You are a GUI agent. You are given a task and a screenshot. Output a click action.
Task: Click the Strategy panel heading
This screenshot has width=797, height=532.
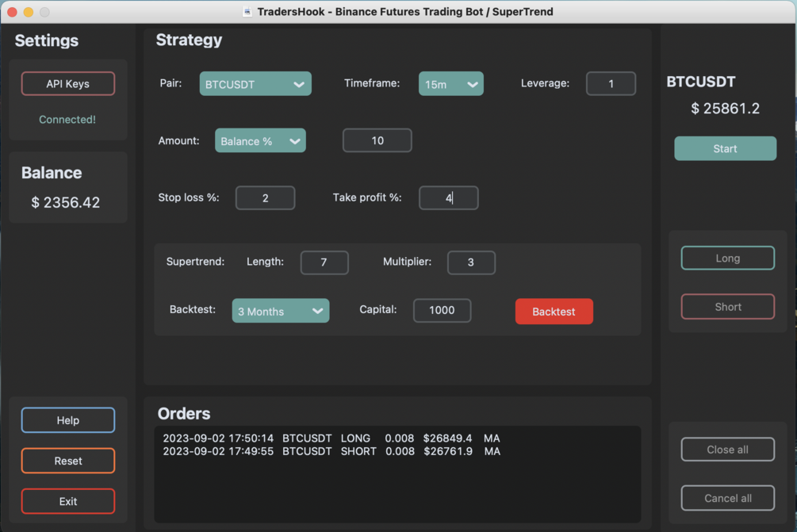[189, 40]
